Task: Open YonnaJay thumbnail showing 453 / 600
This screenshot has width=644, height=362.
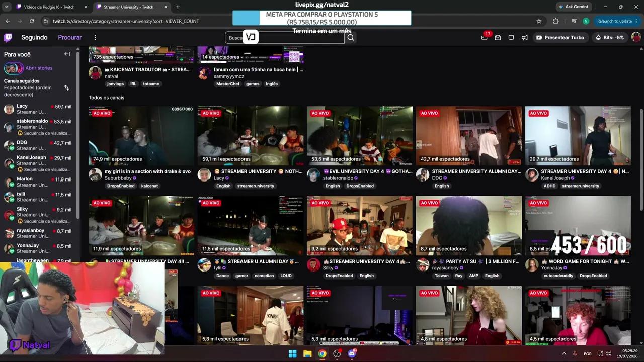Action: pyautogui.click(x=578, y=226)
